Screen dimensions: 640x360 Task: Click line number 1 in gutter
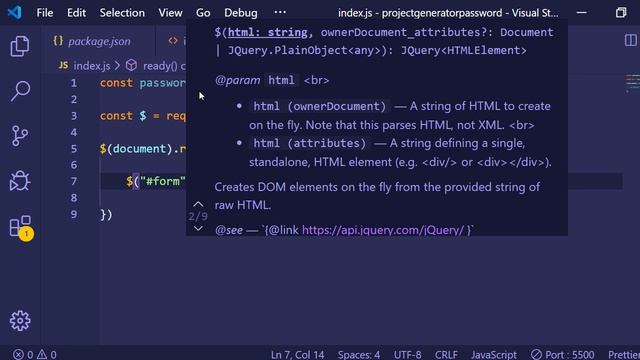pos(73,83)
